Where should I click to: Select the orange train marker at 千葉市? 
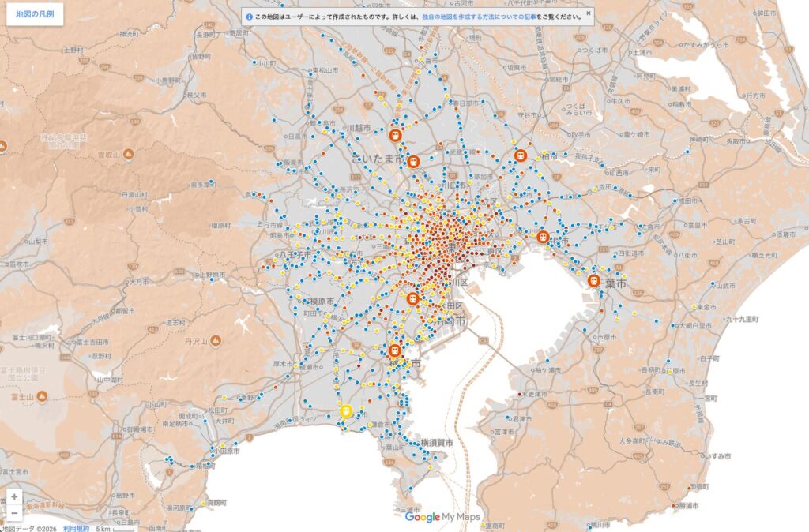coord(594,280)
